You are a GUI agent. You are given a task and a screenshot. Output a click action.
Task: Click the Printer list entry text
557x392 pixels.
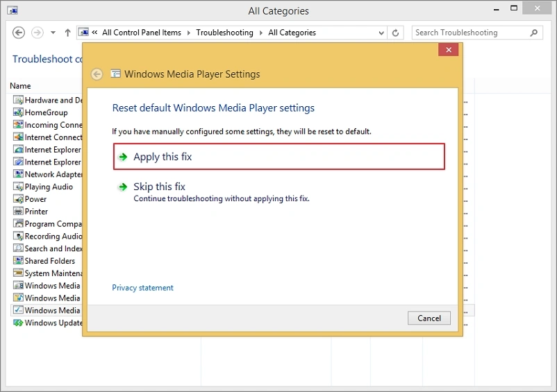36,212
